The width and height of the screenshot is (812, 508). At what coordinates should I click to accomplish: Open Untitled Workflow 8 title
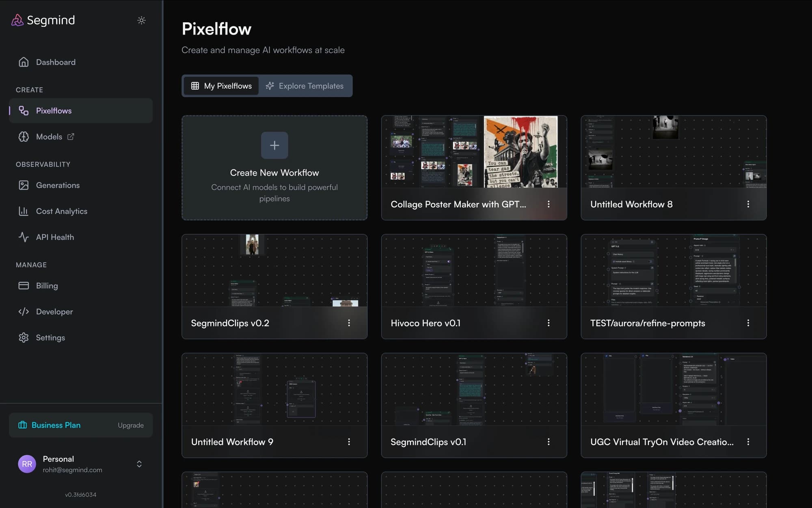[631, 204]
